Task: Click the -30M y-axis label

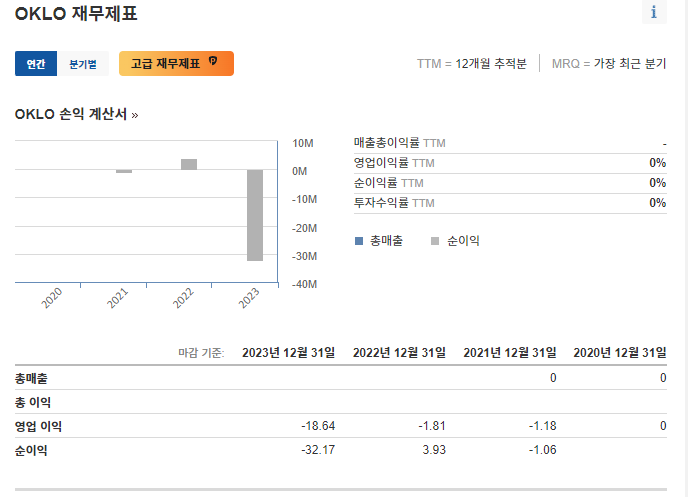Action: [x=305, y=256]
